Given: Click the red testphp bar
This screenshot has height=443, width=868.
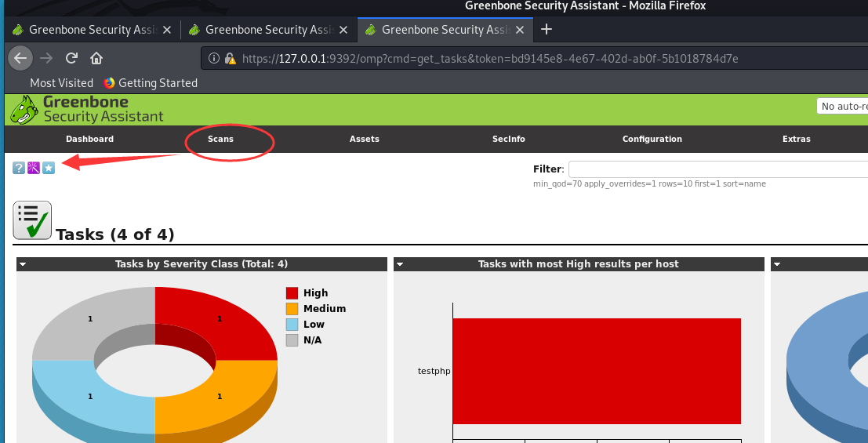Looking at the screenshot, I should [597, 371].
